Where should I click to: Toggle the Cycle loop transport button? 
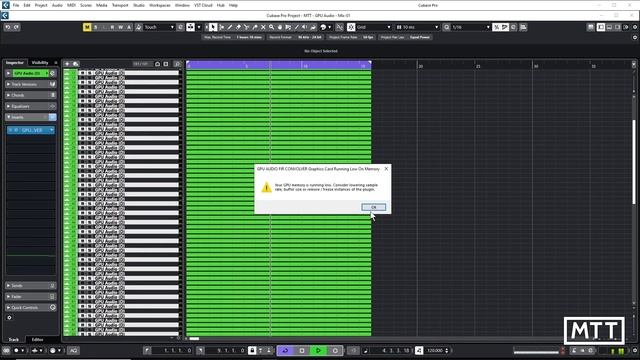[285, 351]
